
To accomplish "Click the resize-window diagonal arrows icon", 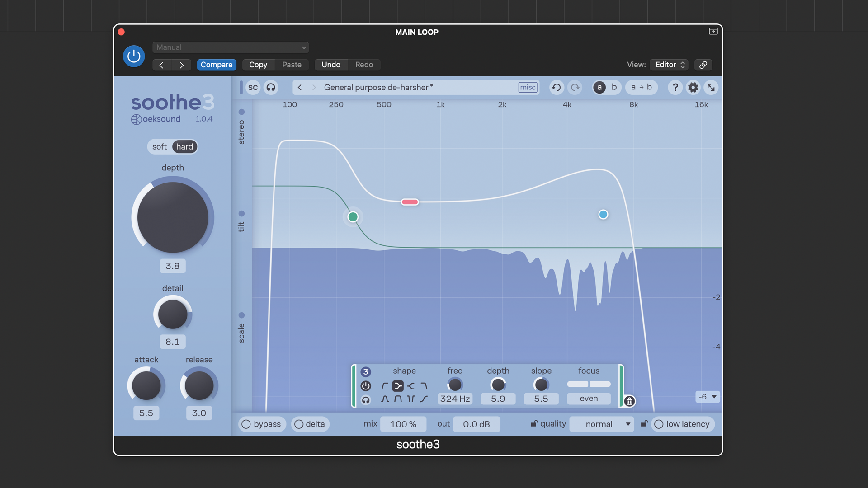I will pyautogui.click(x=711, y=88).
